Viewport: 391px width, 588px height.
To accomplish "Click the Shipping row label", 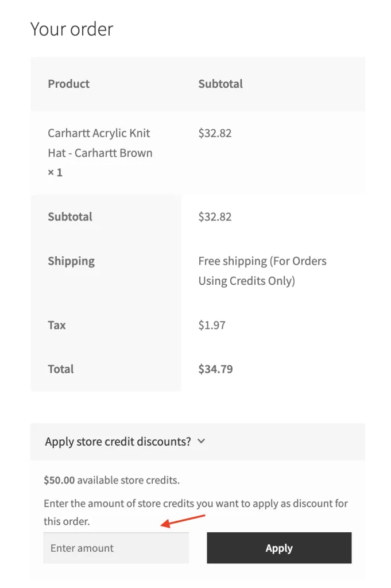I will (x=71, y=261).
